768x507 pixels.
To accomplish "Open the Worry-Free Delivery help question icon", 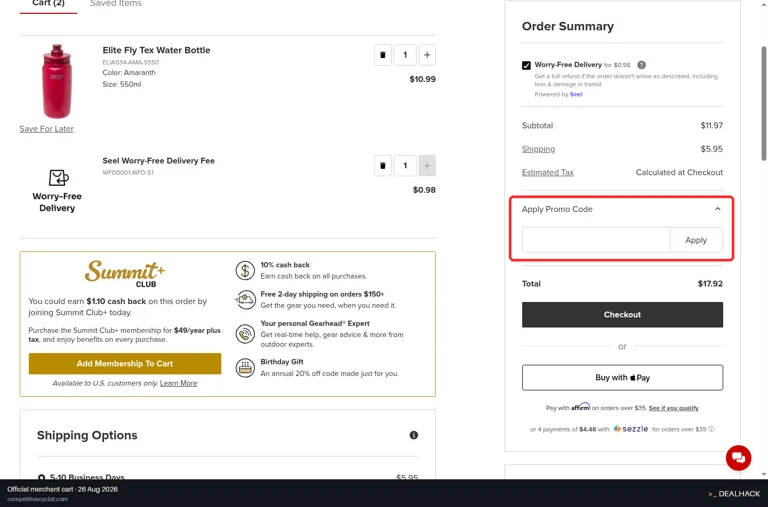I will click(641, 65).
